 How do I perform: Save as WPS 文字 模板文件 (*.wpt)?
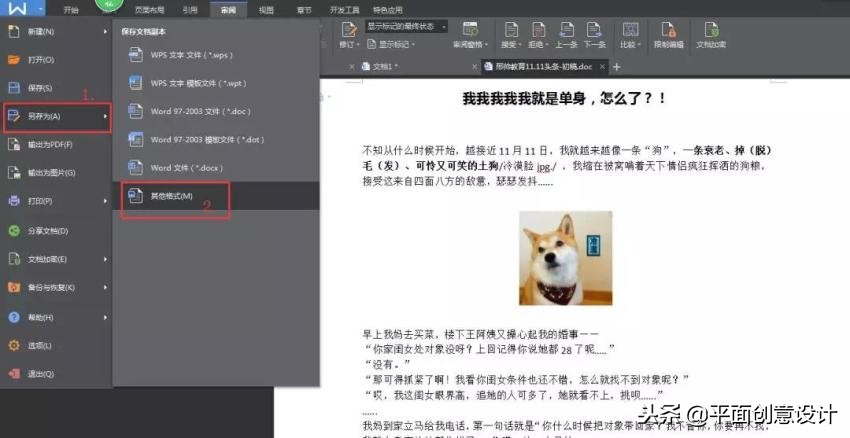tap(216, 83)
